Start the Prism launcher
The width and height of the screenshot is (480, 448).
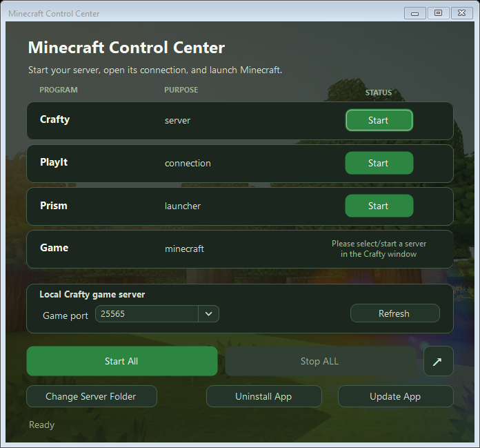click(379, 206)
